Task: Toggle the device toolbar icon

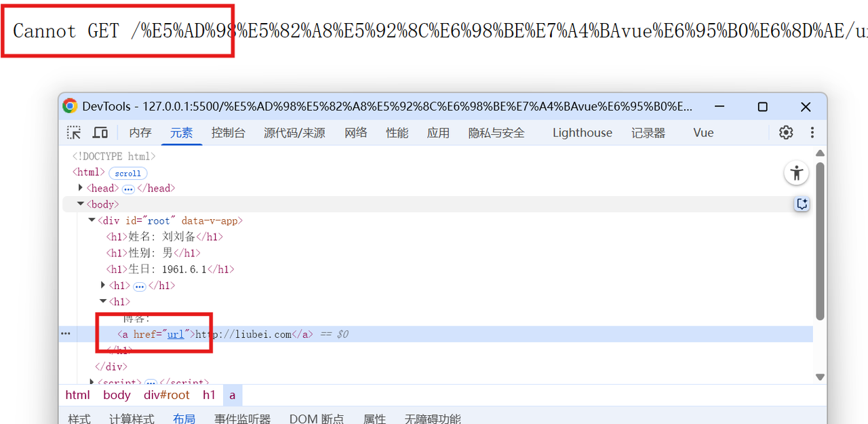Action: 100,132
